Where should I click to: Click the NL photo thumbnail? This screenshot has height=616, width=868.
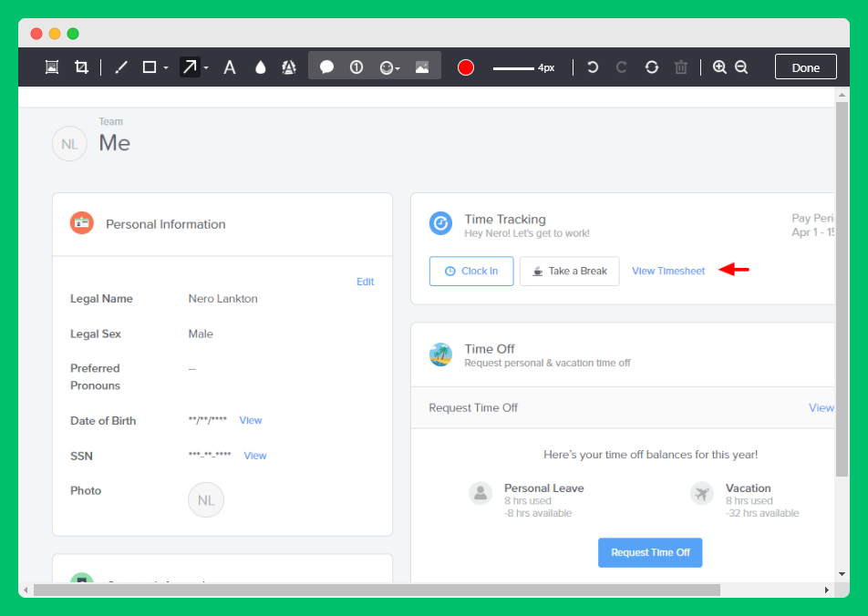206,500
